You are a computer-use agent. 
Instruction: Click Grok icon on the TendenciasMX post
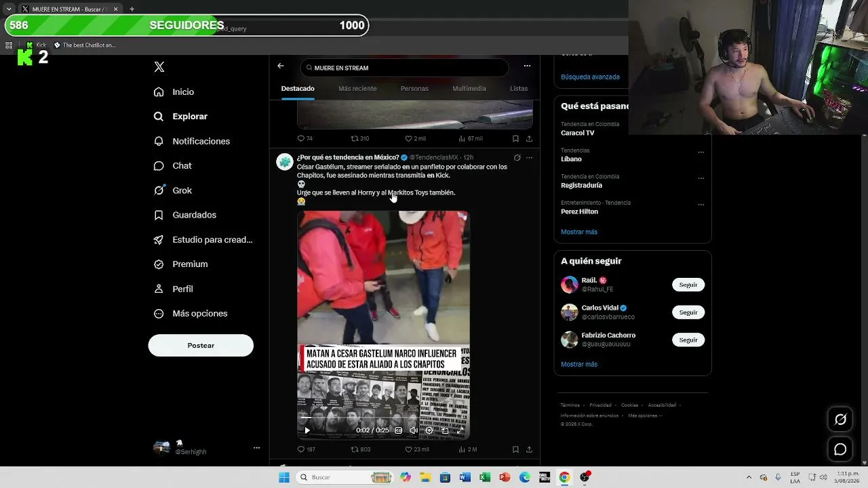pyautogui.click(x=517, y=158)
